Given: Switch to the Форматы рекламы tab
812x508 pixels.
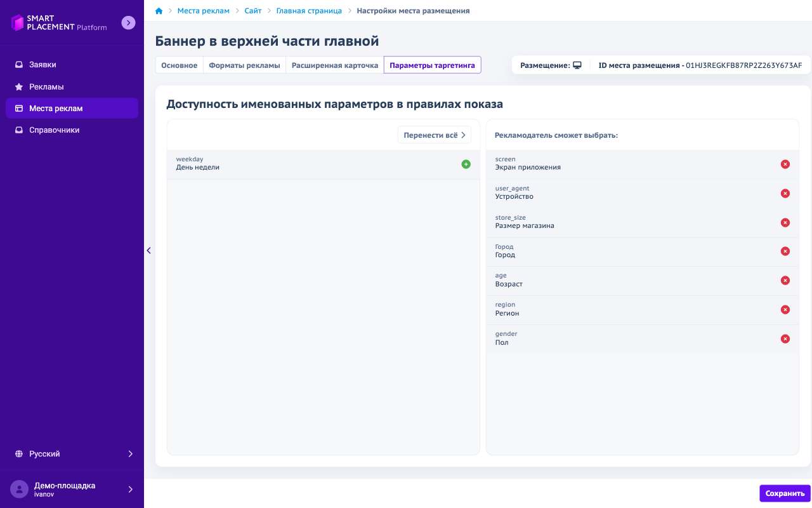Looking at the screenshot, I should (244, 65).
